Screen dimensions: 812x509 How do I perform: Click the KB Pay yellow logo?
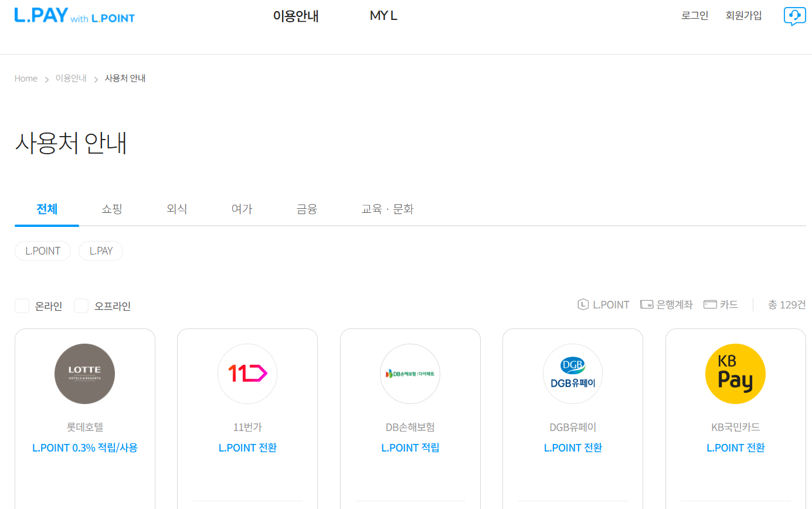point(735,374)
